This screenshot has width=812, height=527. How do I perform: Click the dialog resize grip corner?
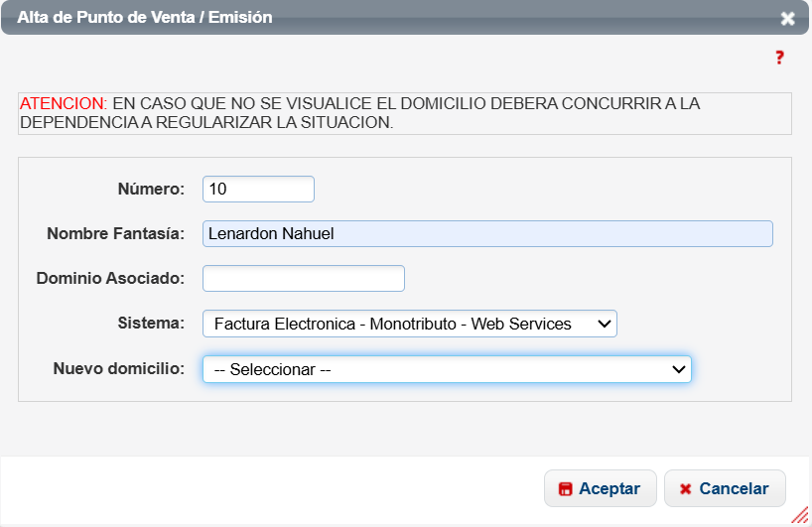click(x=801, y=516)
